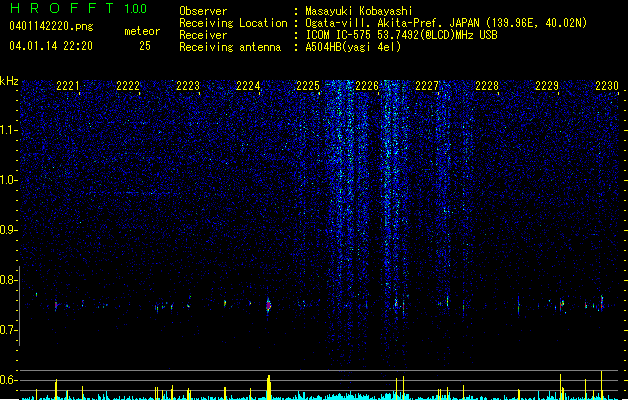
Task: Click the 2222 time marker
Action: [128, 86]
